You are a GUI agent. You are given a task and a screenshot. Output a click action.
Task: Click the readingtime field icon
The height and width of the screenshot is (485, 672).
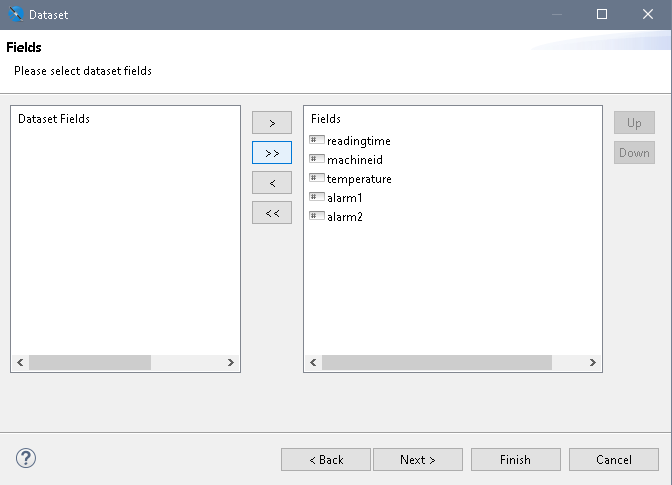(317, 141)
